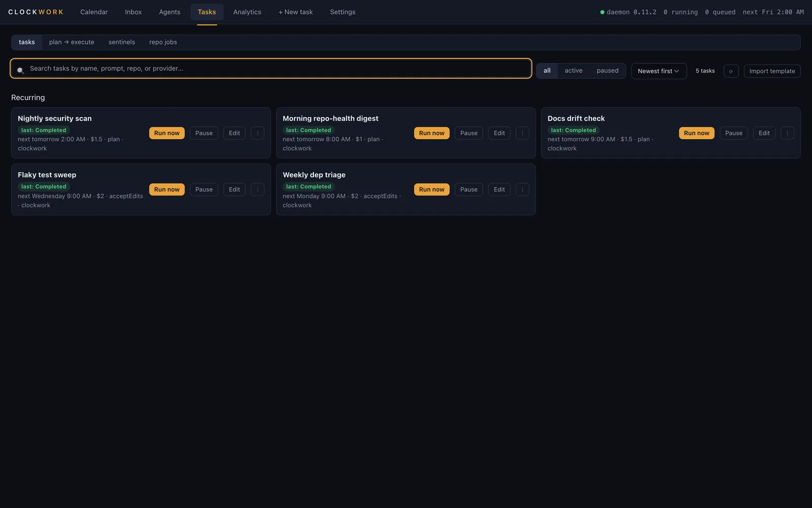
Task: Filter to paused tasks only
Action: coord(607,71)
